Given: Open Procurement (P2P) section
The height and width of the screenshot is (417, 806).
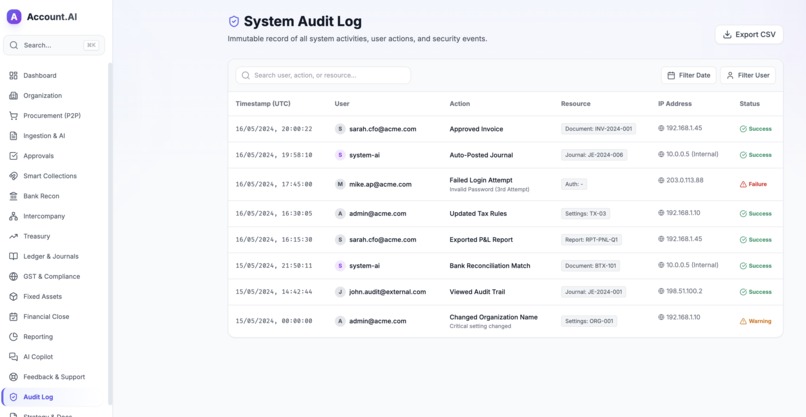Looking at the screenshot, I should coord(54,116).
